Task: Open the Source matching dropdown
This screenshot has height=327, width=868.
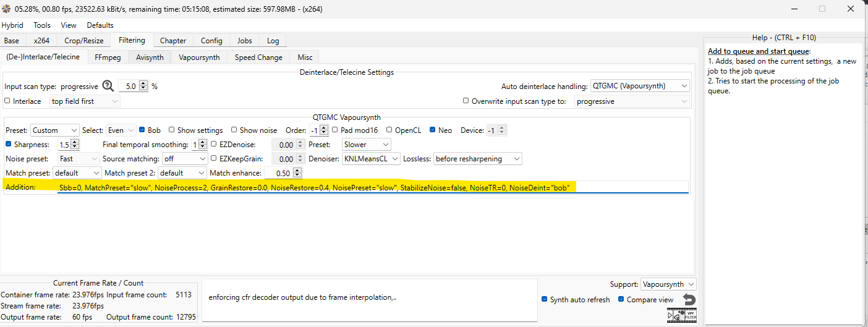Action: pos(183,159)
